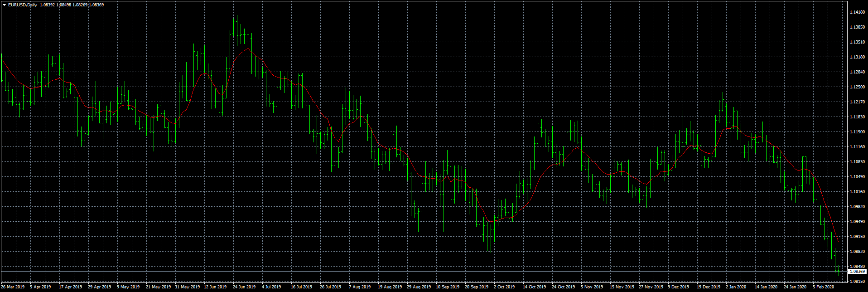Click the 1.13850 price scale label
The height and width of the screenshot is (292, 868).
pos(857,27)
